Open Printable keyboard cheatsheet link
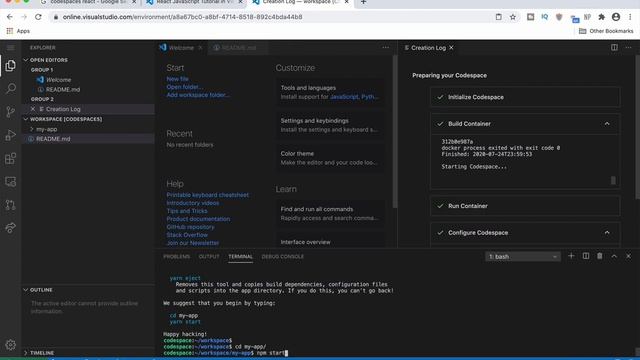 tap(207, 195)
